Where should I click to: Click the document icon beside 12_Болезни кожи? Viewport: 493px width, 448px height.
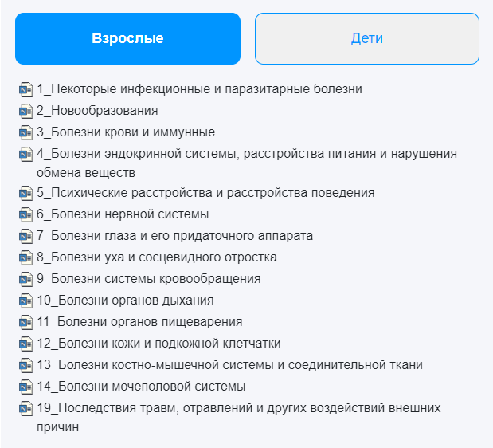tap(26, 344)
